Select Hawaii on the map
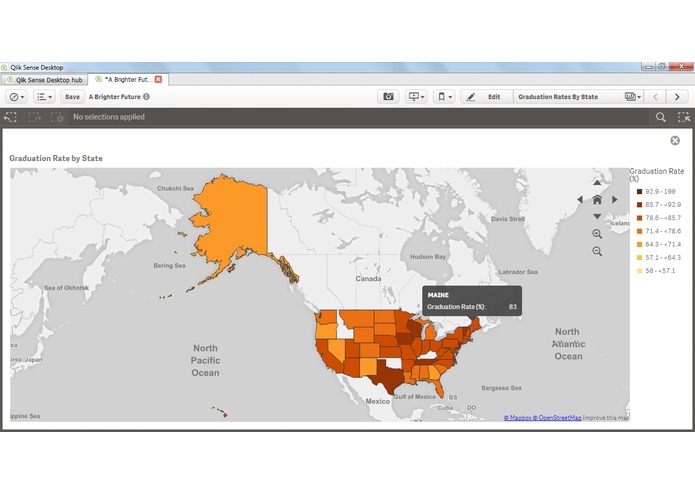The image size is (695, 494). (x=225, y=415)
